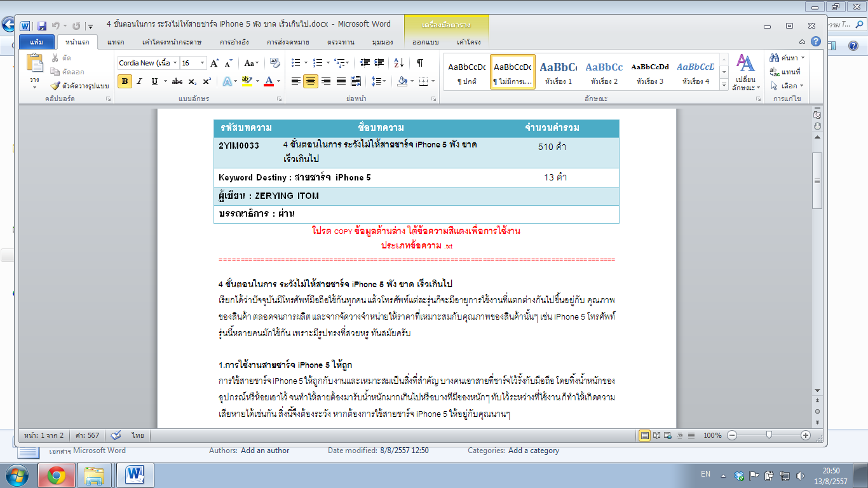868x488 pixels.
Task: Click the text highlight yellow color button
Action: (x=246, y=81)
